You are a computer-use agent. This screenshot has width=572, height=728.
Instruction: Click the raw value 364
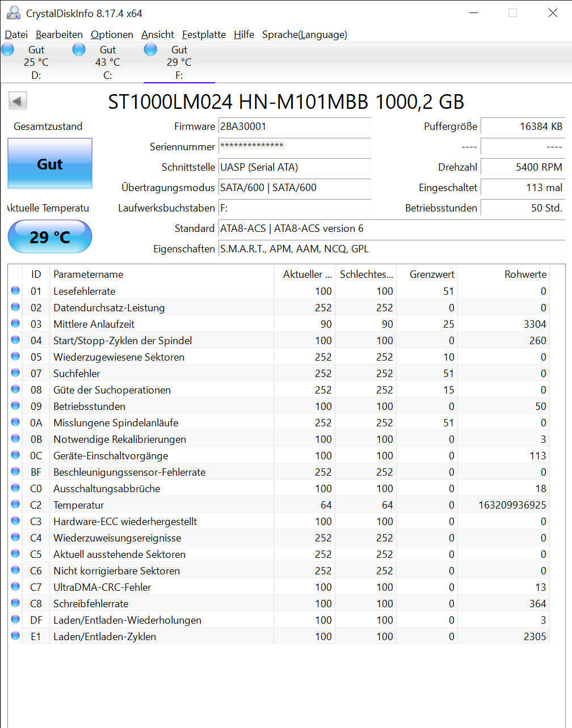click(x=538, y=603)
